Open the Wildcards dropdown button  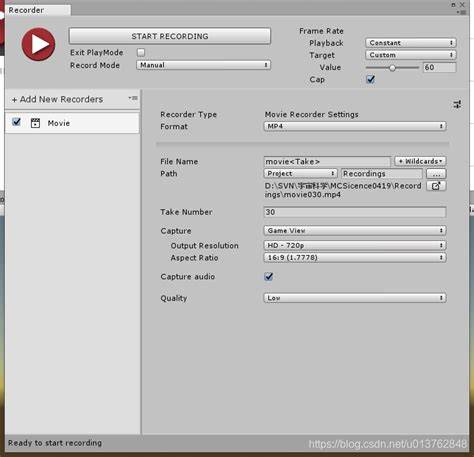pyautogui.click(x=420, y=161)
